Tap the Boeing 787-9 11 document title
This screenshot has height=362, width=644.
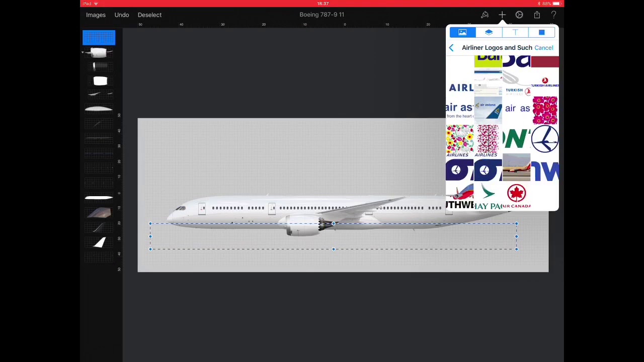pyautogui.click(x=322, y=15)
